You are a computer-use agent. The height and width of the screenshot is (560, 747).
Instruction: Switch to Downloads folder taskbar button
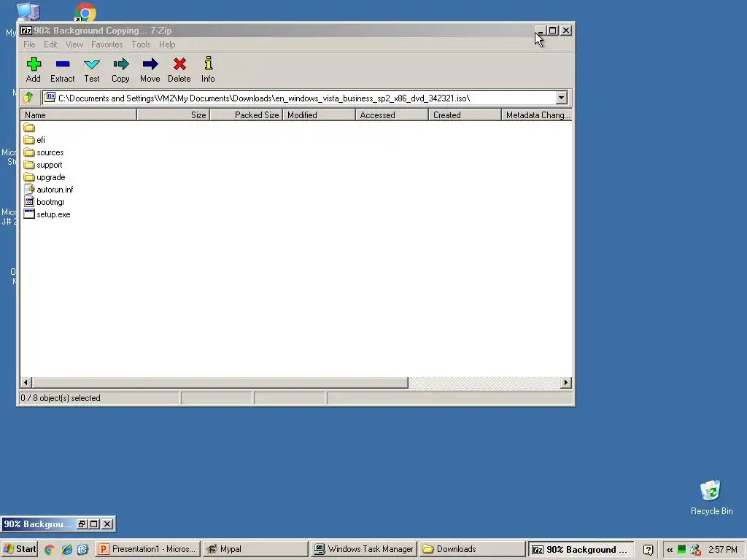tap(472, 549)
